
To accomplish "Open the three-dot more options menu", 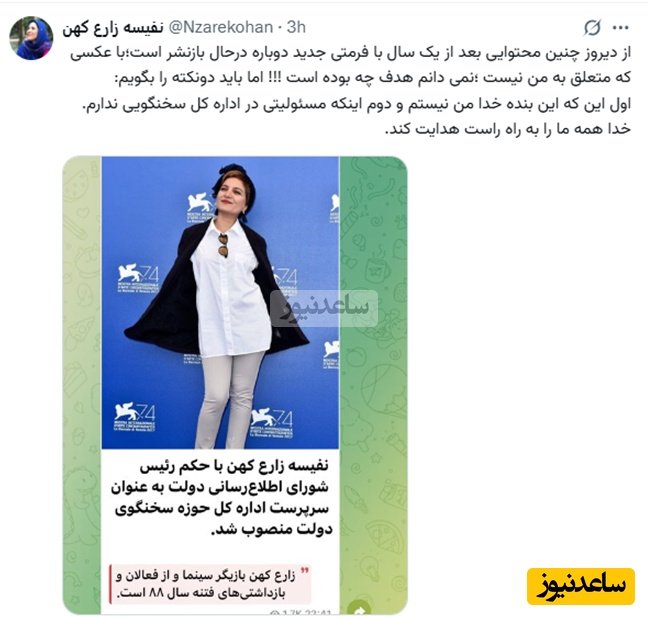I will [x=620, y=28].
